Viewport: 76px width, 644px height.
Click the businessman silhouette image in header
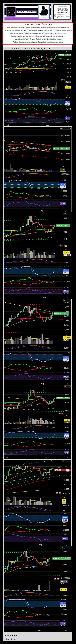(44, 12)
